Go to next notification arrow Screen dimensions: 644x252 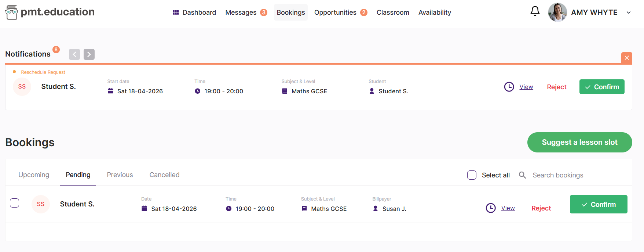coord(89,54)
